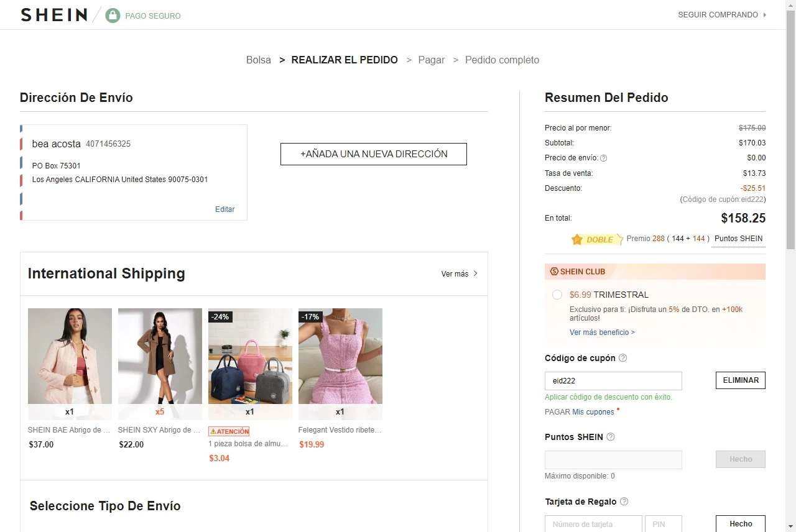Select the $6.99 TRIMESTRAL club radio option
The image size is (796, 532).
click(x=557, y=295)
